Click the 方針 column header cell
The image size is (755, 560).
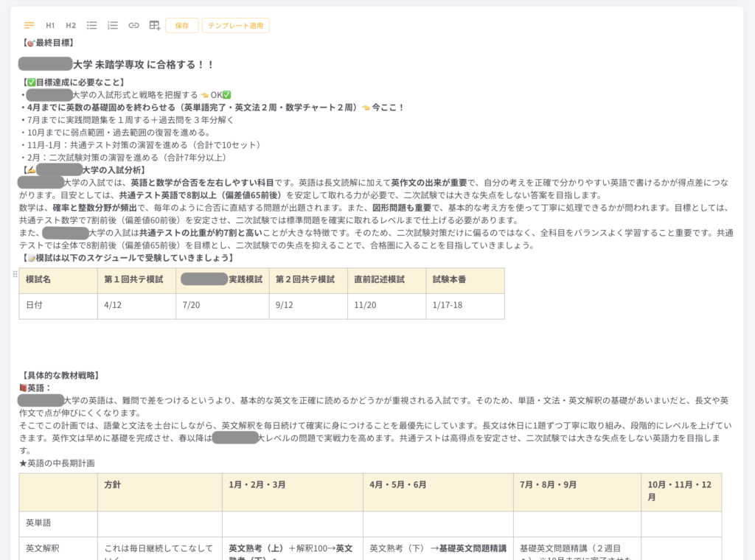coord(113,486)
